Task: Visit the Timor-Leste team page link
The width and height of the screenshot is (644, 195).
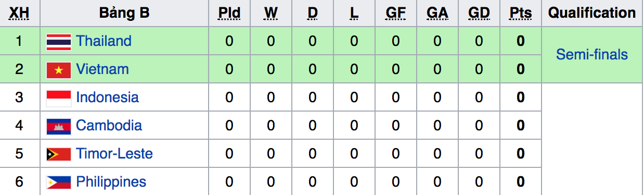Action: click(114, 153)
